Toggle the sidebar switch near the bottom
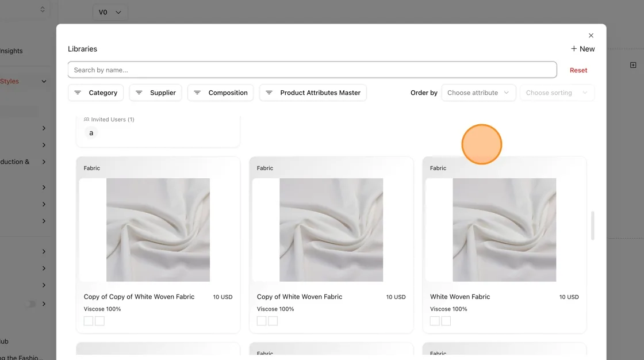Viewport: 644px width, 360px height. [x=31, y=304]
